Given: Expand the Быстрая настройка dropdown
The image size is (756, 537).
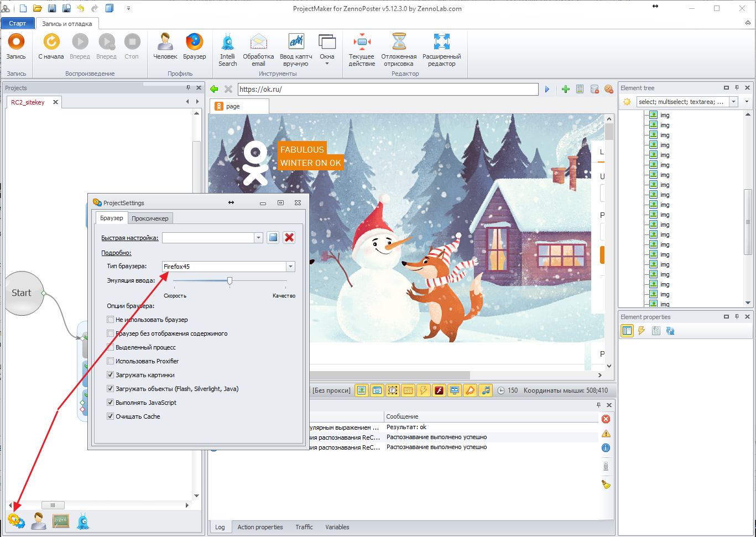Looking at the screenshot, I should coord(258,238).
